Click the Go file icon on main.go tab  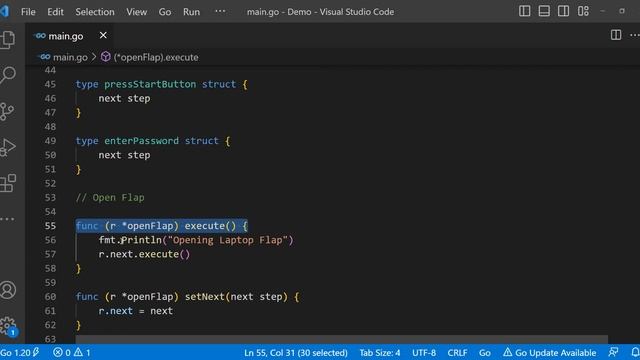tap(40, 36)
